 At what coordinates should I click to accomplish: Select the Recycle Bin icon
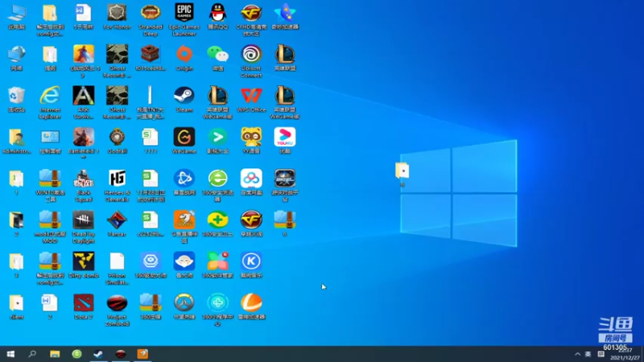tap(16, 100)
